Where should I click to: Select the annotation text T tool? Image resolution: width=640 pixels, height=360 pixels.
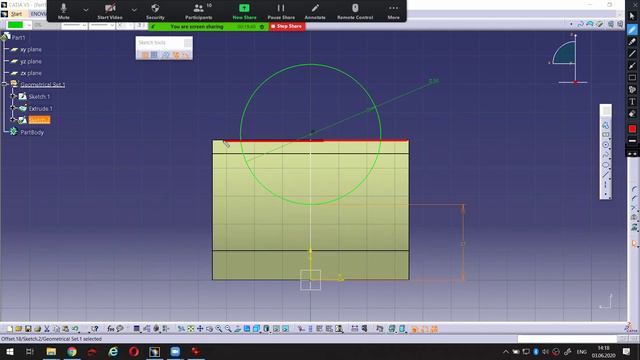click(x=632, y=102)
